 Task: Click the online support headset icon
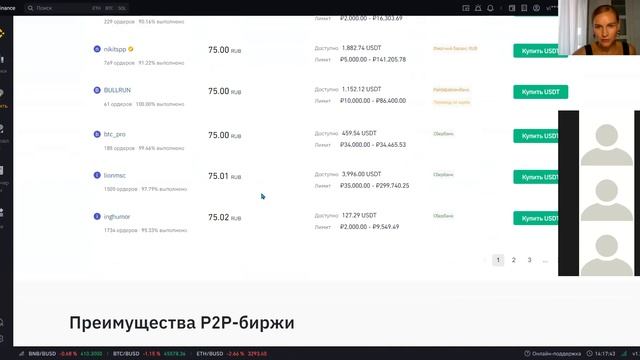(x=527, y=353)
